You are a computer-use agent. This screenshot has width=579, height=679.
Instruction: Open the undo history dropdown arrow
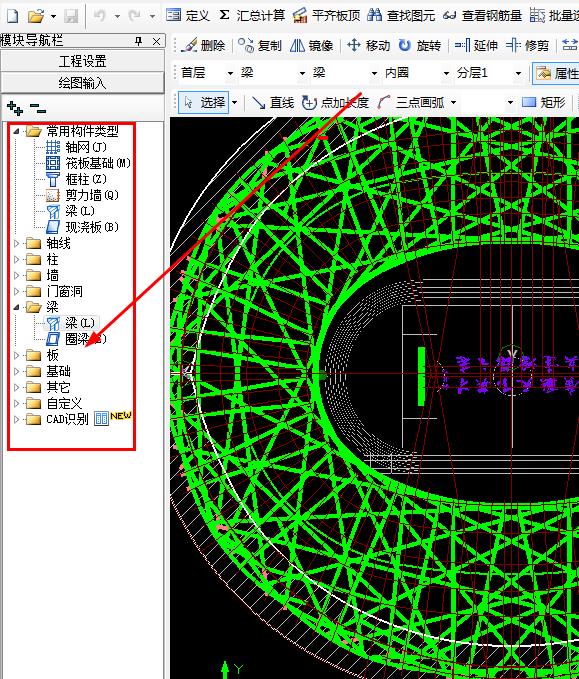pos(117,16)
